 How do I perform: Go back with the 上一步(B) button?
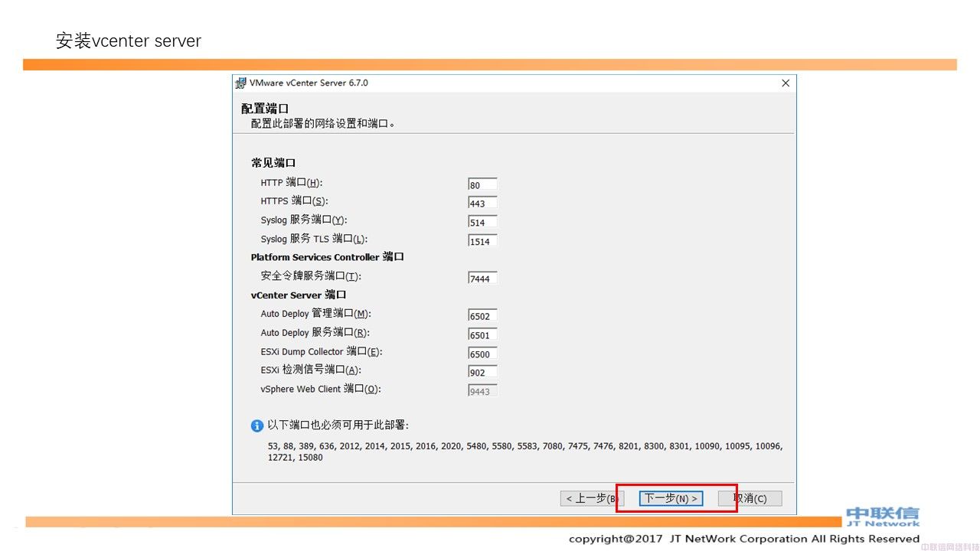point(592,499)
